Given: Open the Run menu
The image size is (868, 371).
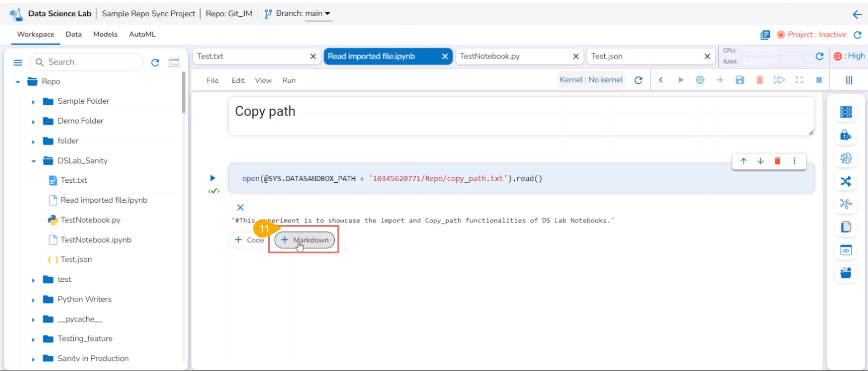Looking at the screenshot, I should (289, 81).
